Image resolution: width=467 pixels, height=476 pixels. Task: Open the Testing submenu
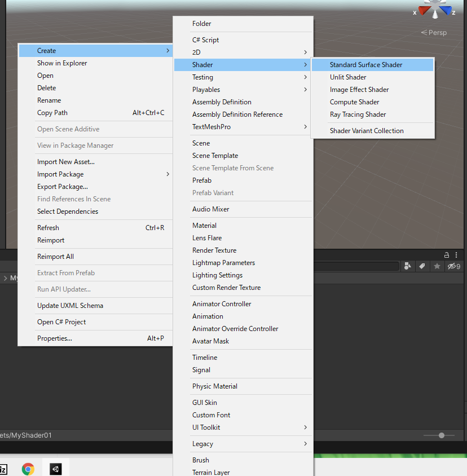point(243,77)
